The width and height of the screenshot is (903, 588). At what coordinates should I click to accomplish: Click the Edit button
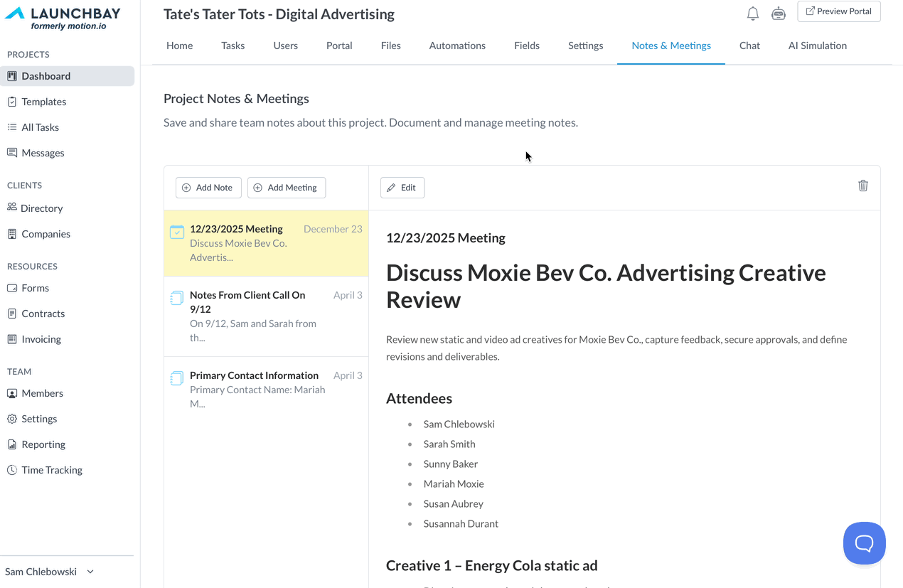tap(402, 188)
